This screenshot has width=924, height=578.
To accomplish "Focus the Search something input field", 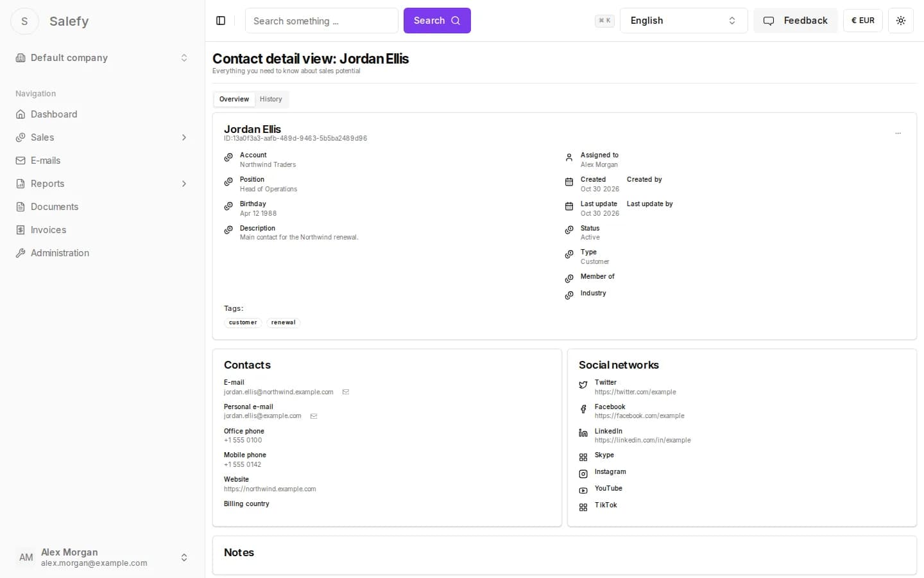I will [x=321, y=21].
